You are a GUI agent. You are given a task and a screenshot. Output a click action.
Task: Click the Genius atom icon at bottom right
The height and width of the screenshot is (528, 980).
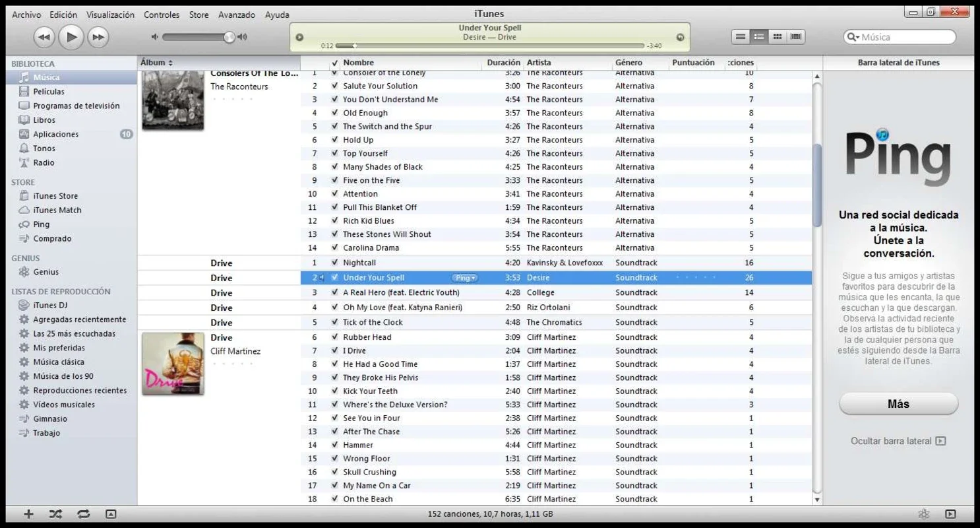coord(923,514)
